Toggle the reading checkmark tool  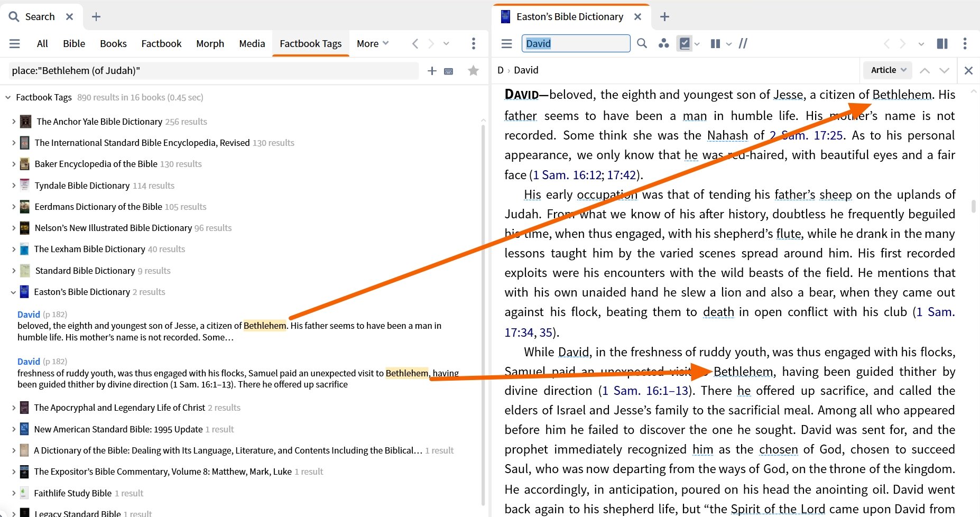click(x=685, y=43)
